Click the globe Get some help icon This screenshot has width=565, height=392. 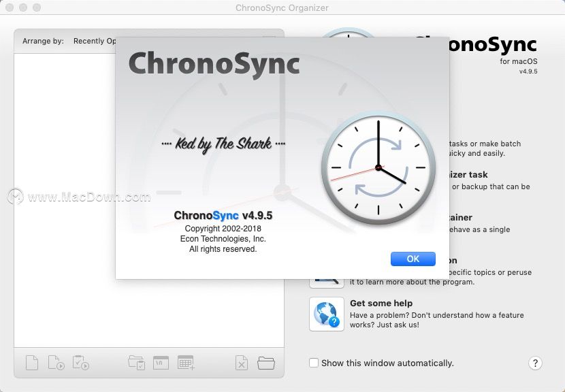point(327,314)
